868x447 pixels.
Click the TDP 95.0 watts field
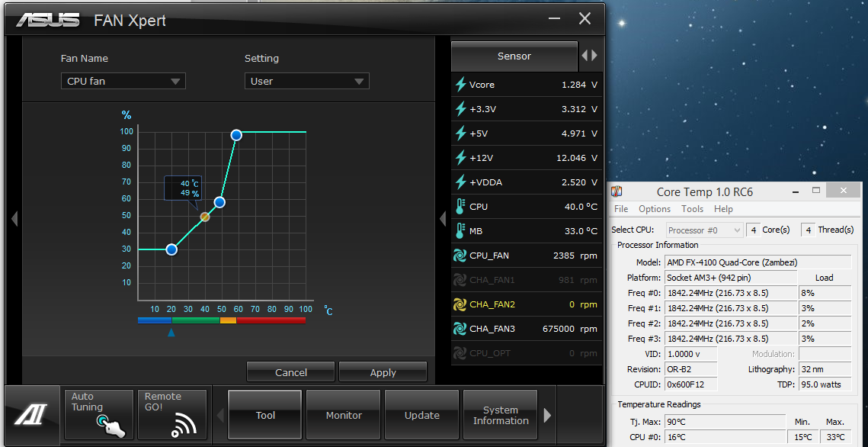click(x=825, y=384)
